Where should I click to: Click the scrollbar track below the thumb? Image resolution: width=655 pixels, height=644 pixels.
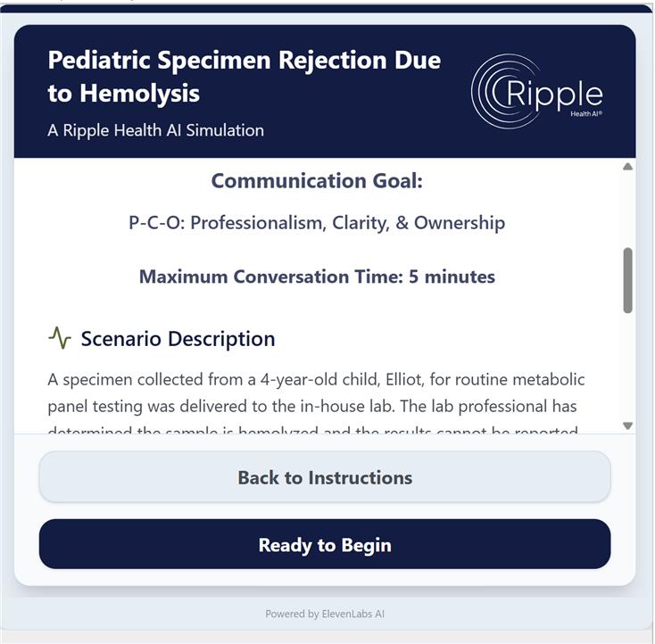[627, 366]
